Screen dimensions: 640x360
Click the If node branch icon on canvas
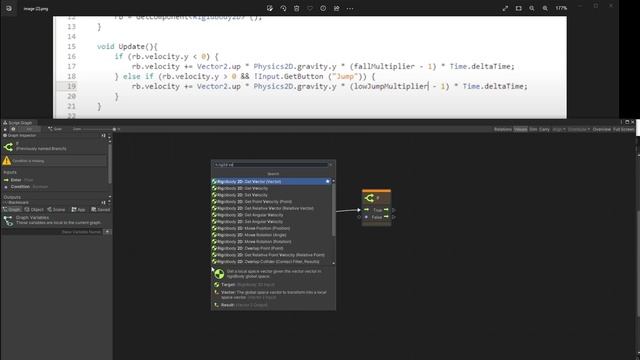(x=369, y=198)
